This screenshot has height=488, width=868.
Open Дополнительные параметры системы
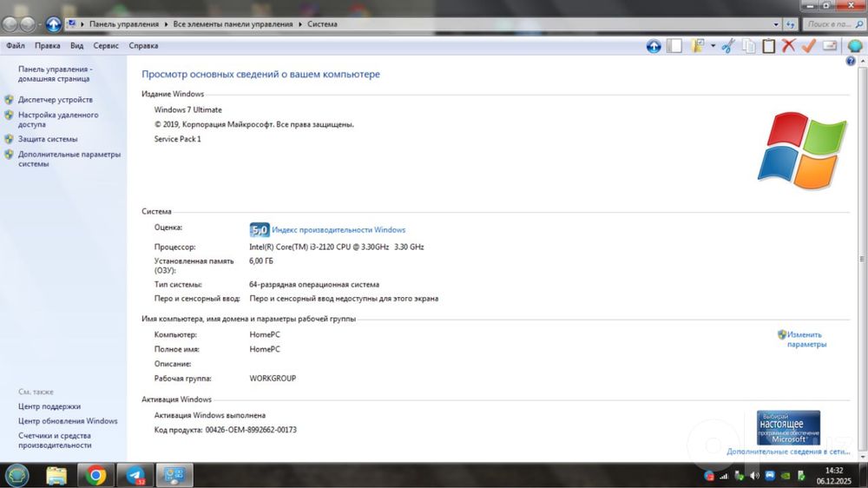click(69, 159)
